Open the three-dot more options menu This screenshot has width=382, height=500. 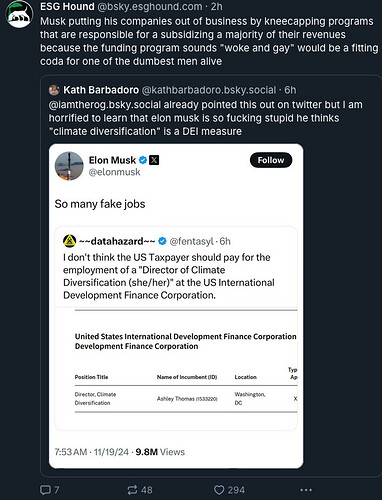[x=306, y=490]
